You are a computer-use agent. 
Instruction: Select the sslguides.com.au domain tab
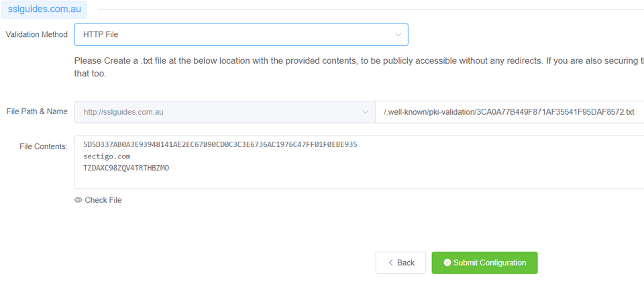point(44,10)
